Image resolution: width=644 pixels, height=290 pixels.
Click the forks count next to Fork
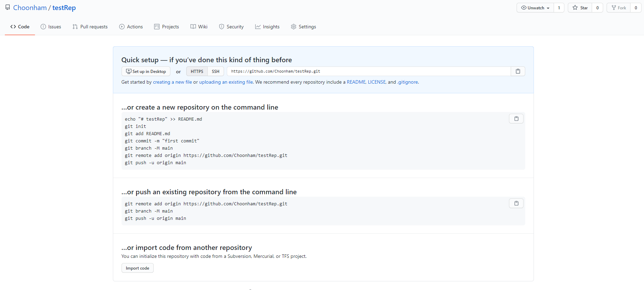pos(636,8)
